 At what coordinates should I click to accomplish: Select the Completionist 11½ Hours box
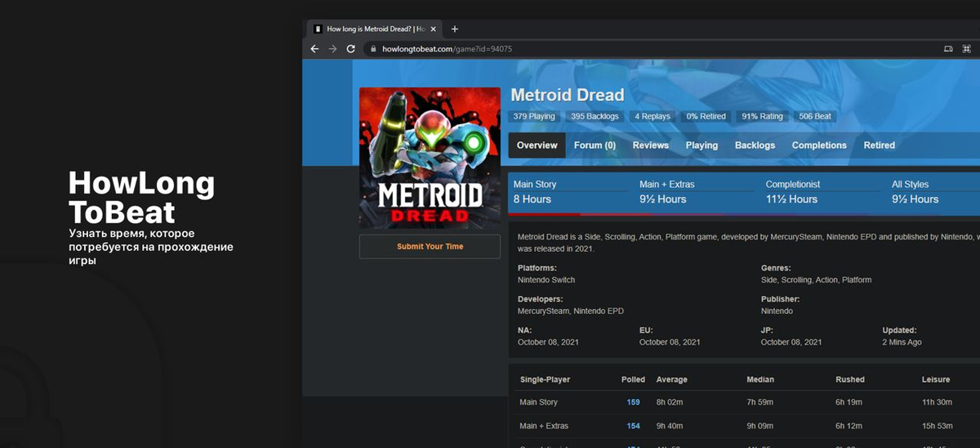click(x=824, y=193)
